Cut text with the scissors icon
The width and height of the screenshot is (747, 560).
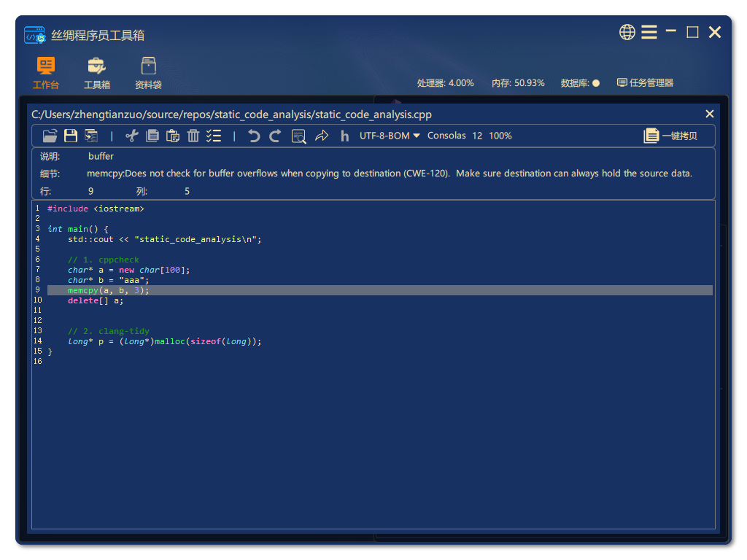[132, 136]
